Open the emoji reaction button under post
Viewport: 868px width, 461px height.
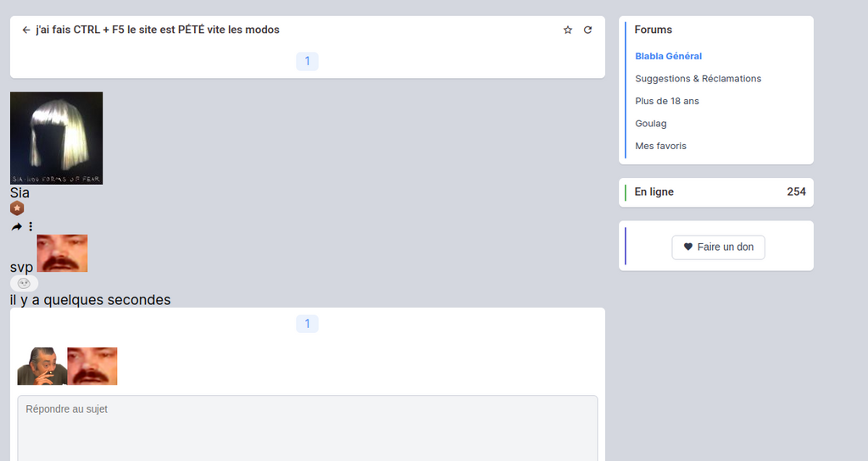24,283
